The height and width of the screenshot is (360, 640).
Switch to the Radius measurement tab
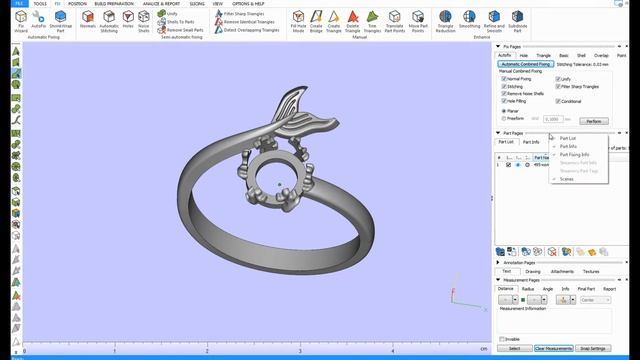click(x=528, y=289)
